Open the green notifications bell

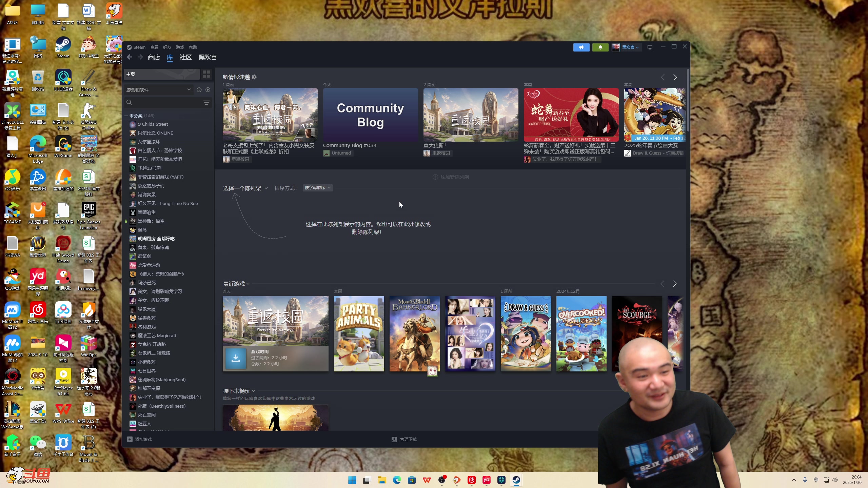tap(600, 47)
